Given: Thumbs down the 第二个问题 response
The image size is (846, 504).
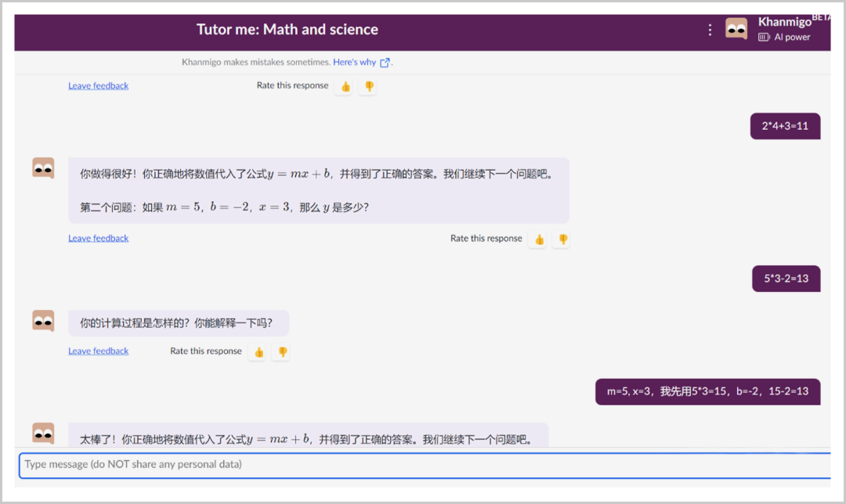Looking at the screenshot, I should [562, 239].
